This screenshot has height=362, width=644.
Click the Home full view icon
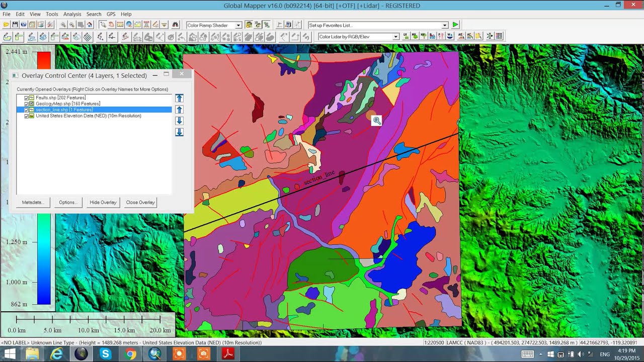point(89,25)
